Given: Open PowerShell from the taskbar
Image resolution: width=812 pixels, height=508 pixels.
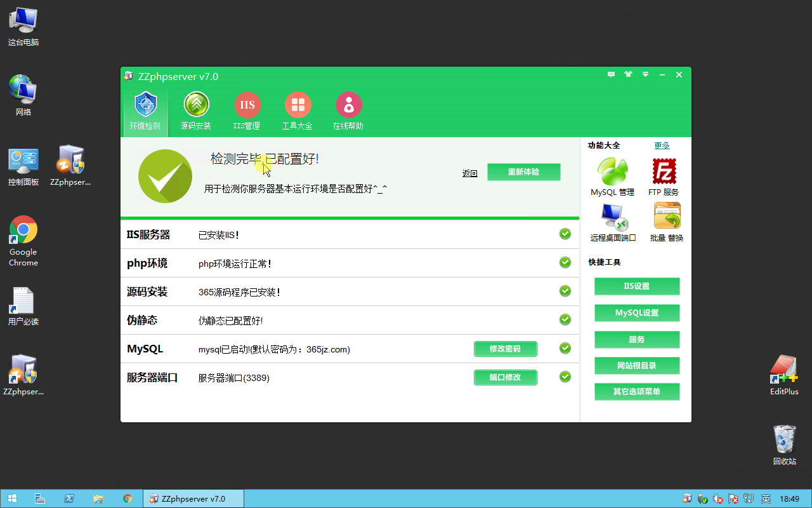Looking at the screenshot, I should 69,498.
